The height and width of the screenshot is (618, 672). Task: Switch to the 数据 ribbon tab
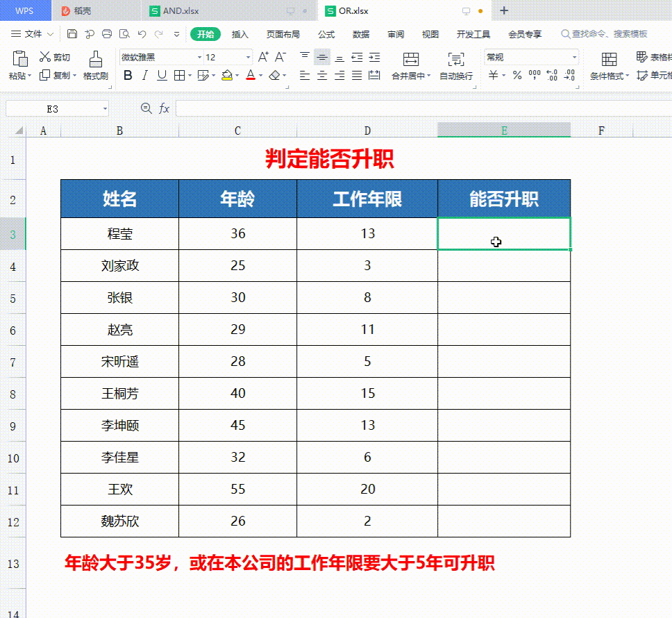tap(361, 34)
